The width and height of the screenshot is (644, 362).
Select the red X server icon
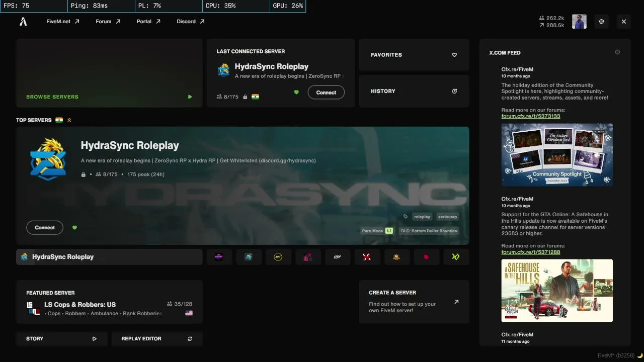coord(367,257)
